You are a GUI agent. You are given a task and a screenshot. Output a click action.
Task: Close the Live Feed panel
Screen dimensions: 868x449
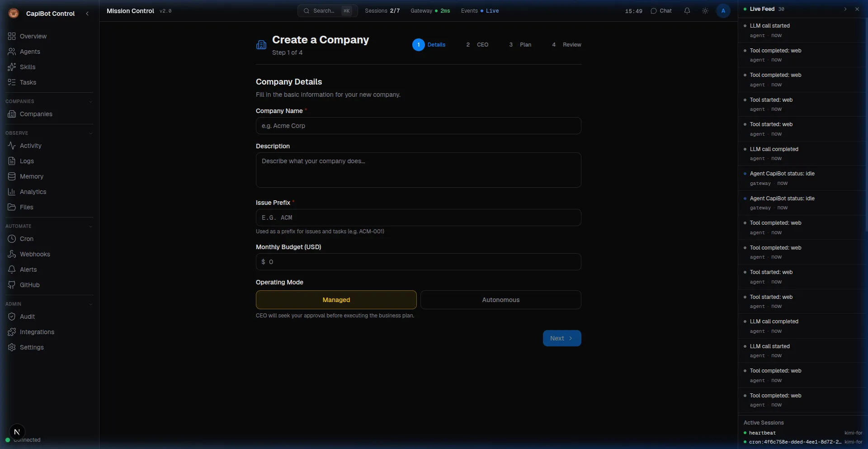point(857,9)
